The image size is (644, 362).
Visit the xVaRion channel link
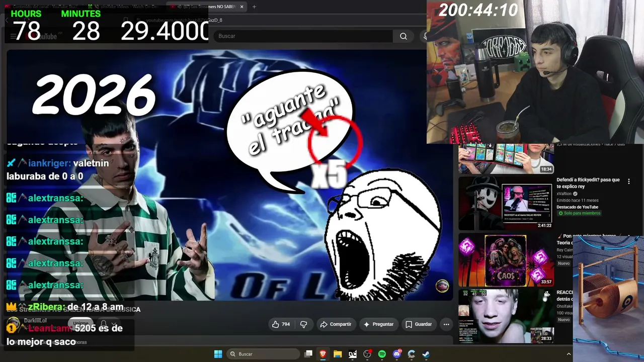click(565, 194)
